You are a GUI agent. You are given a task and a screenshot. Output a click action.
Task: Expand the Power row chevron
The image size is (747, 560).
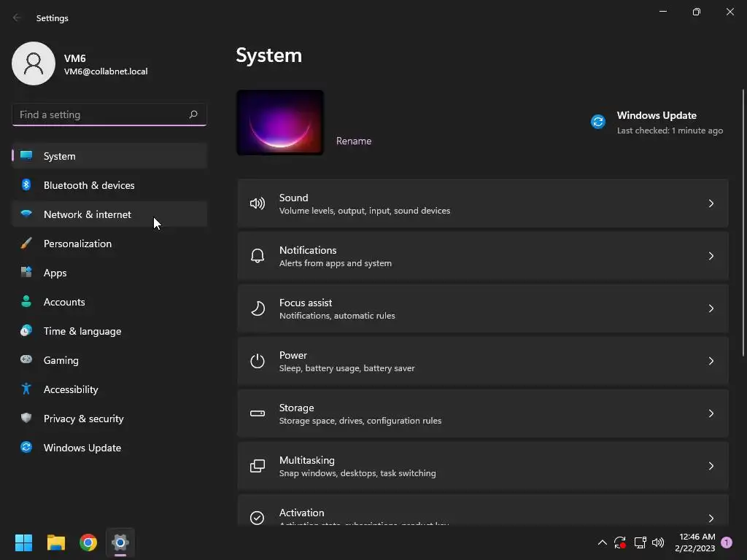[x=711, y=361]
